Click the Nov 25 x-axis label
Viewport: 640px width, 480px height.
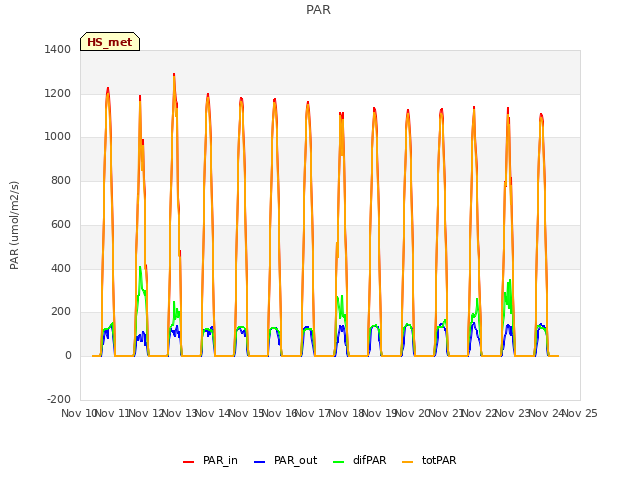580,413
